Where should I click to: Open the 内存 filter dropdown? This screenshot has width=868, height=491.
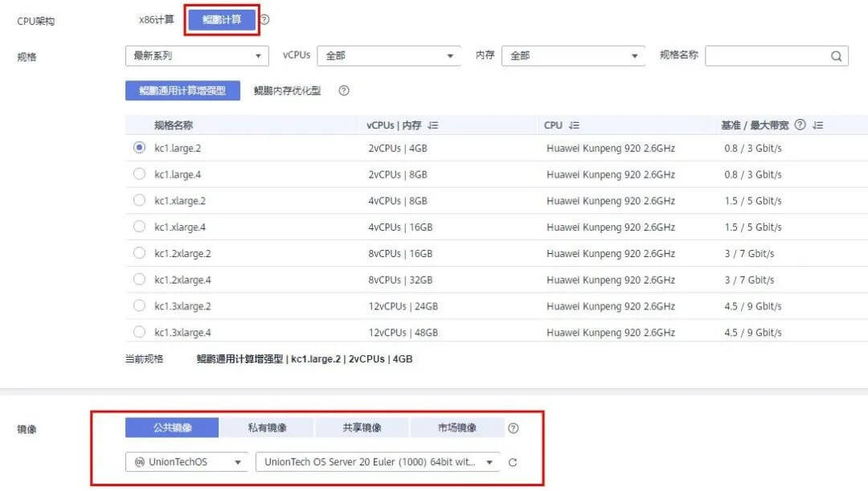click(573, 56)
